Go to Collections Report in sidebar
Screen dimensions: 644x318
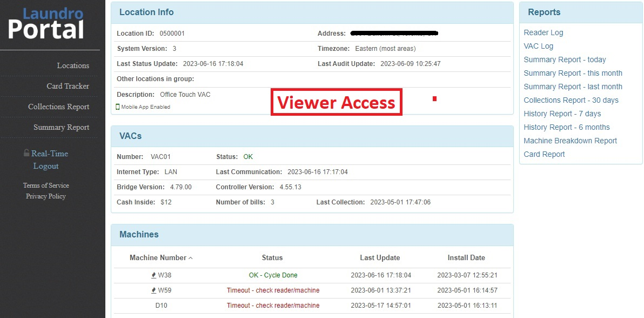pos(59,107)
